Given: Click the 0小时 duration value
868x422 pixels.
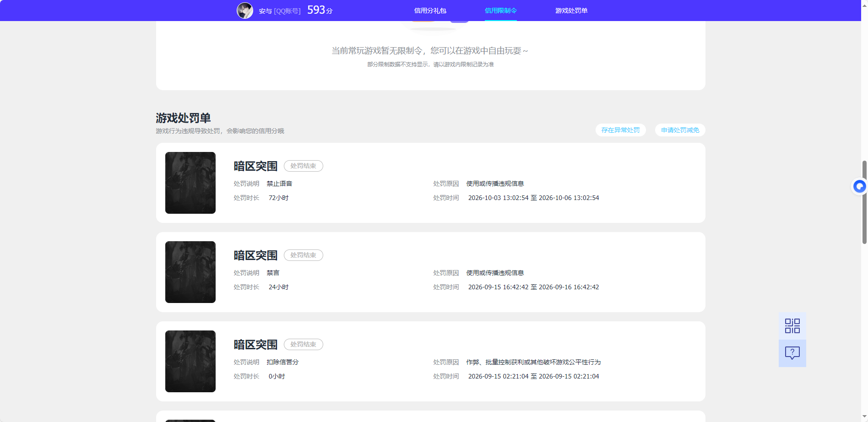Looking at the screenshot, I should [277, 376].
